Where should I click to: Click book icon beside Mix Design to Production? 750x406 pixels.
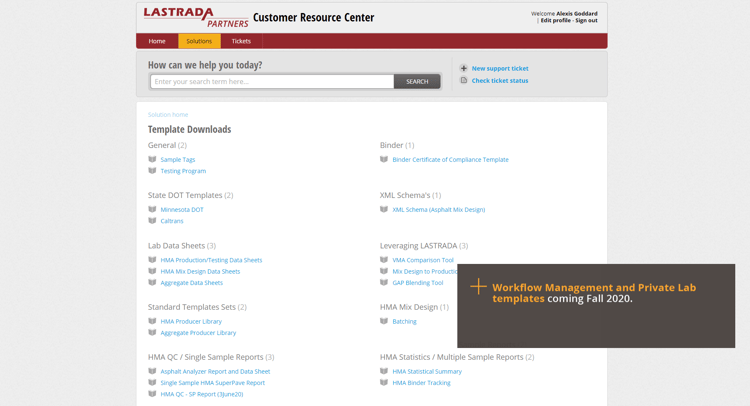[384, 271]
